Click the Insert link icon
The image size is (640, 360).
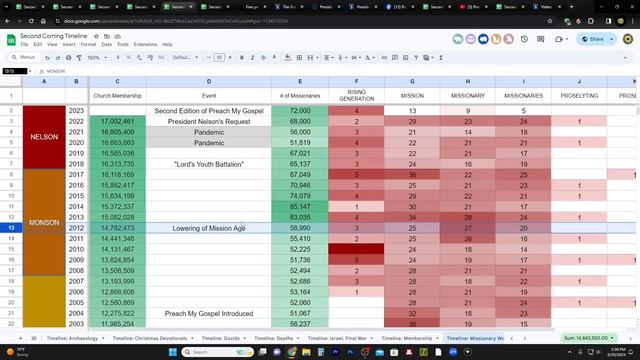(x=384, y=58)
